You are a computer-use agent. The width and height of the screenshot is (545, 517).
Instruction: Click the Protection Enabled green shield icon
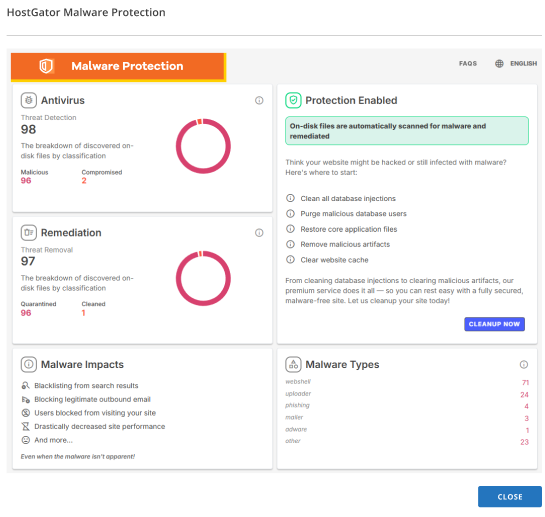click(293, 100)
